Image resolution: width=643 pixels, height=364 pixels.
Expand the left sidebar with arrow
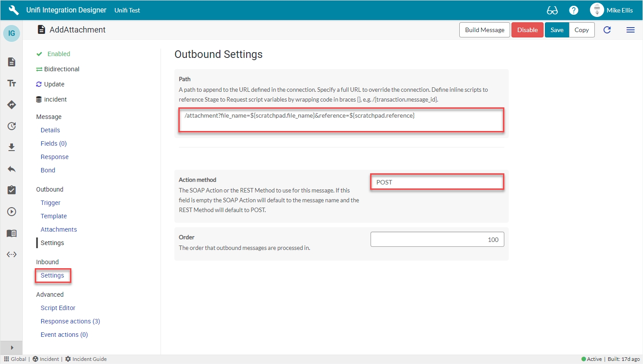(12, 348)
